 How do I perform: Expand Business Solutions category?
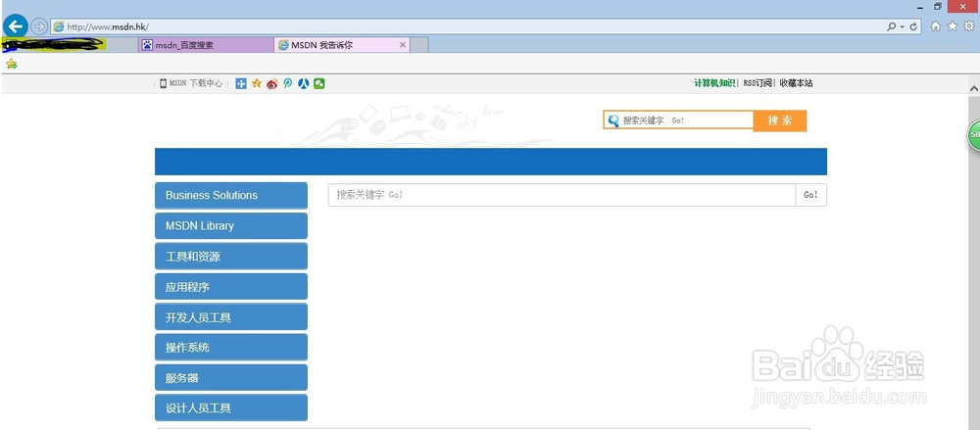click(231, 196)
